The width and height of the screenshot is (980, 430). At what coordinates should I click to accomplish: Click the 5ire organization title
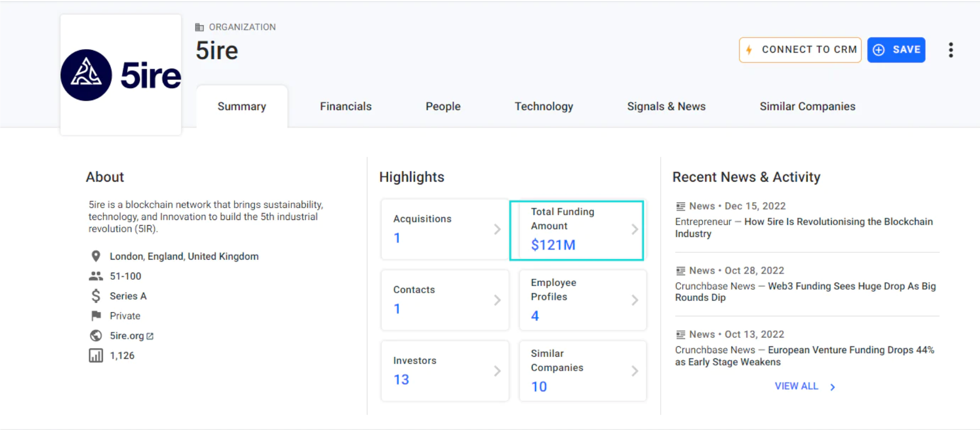point(217,51)
